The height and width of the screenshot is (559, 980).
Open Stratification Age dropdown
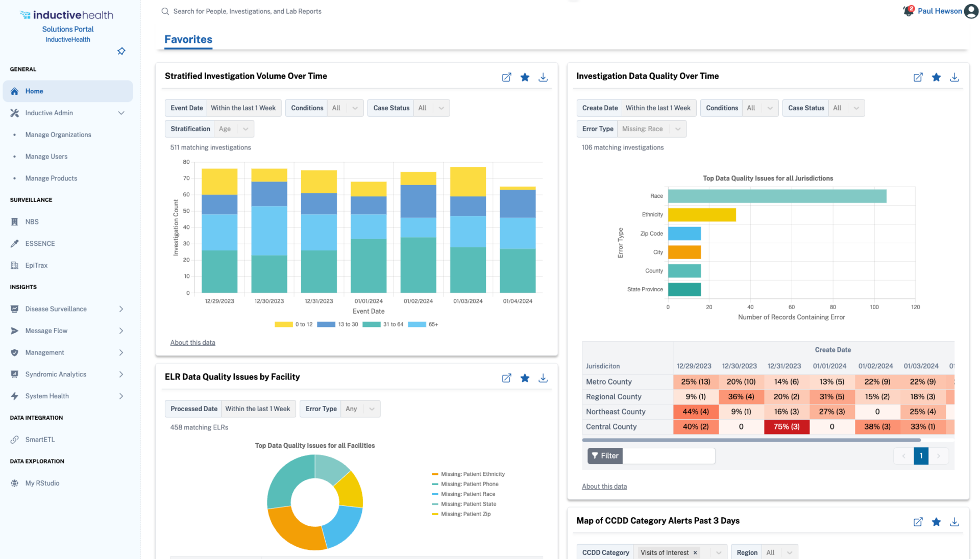coord(234,129)
